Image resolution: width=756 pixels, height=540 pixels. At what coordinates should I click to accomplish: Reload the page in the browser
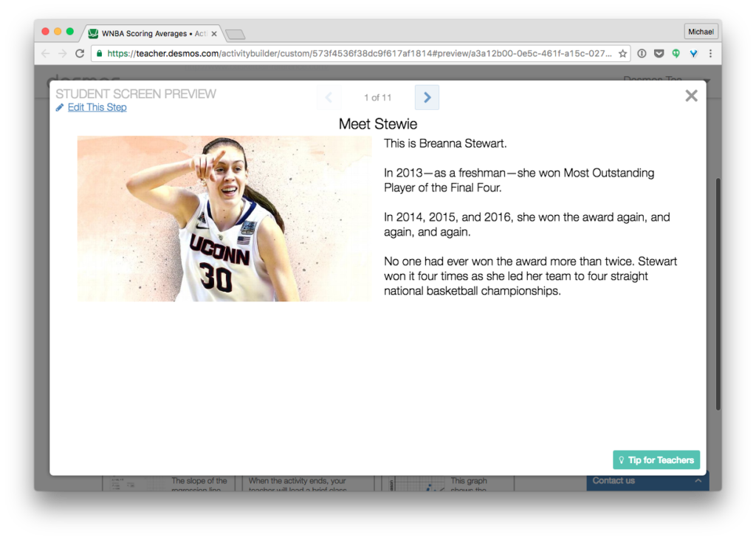(x=80, y=54)
